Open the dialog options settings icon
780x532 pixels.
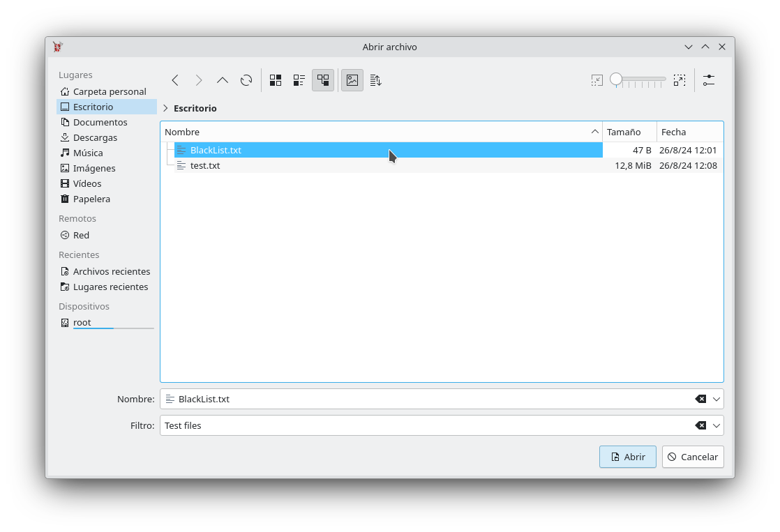click(x=709, y=80)
